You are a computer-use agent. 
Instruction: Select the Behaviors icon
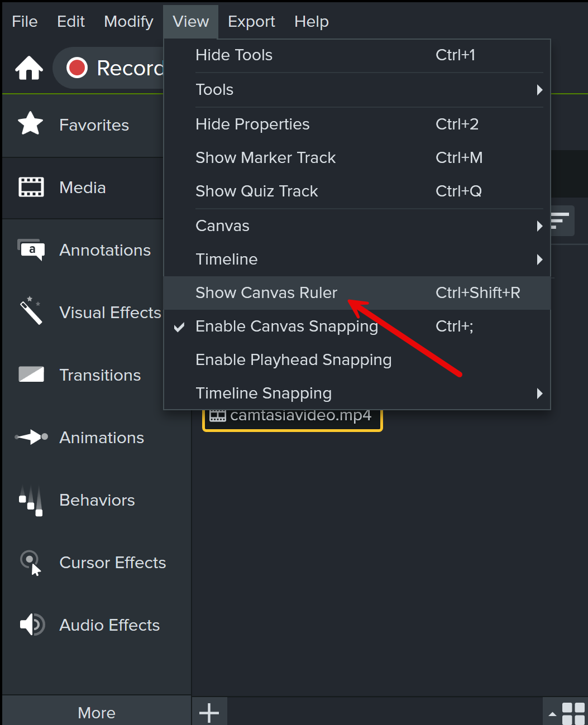(31, 501)
